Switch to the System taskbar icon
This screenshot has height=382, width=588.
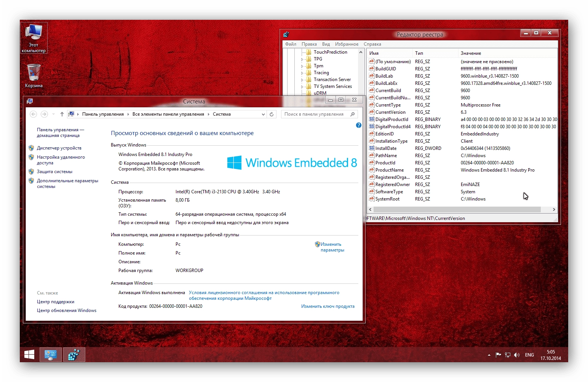point(51,355)
